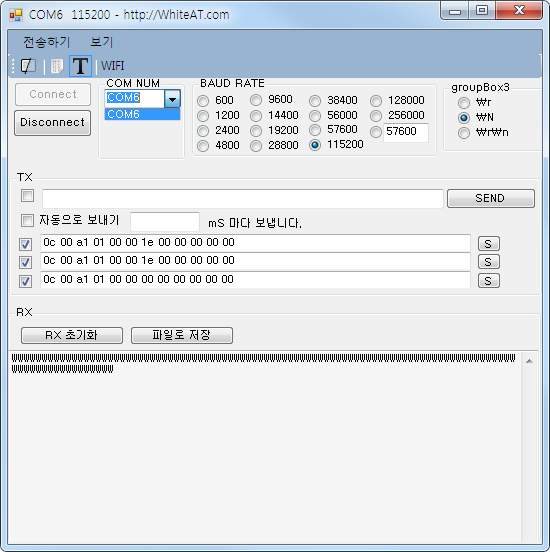Screen dimensions: 550x552
Task: Open the WIFI toolbar item
Action: click(x=112, y=66)
